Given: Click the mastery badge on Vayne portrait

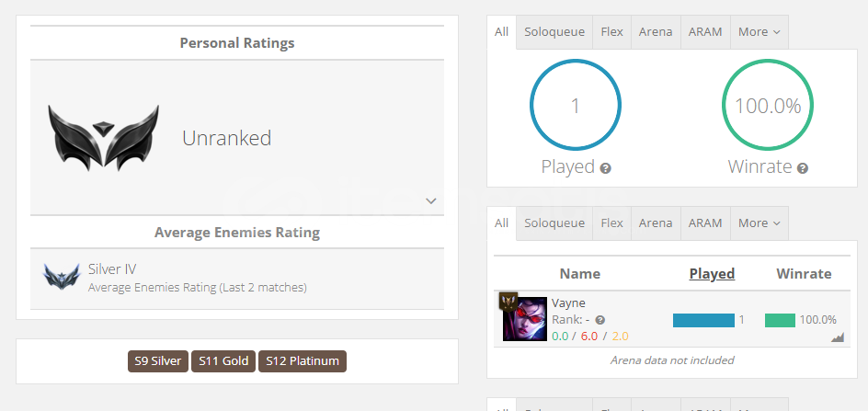Looking at the screenshot, I should click(508, 302).
